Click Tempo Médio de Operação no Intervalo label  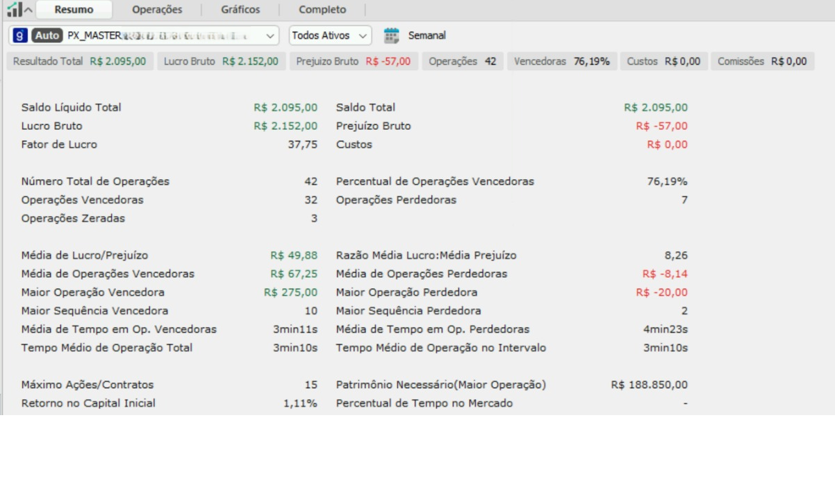(x=441, y=348)
